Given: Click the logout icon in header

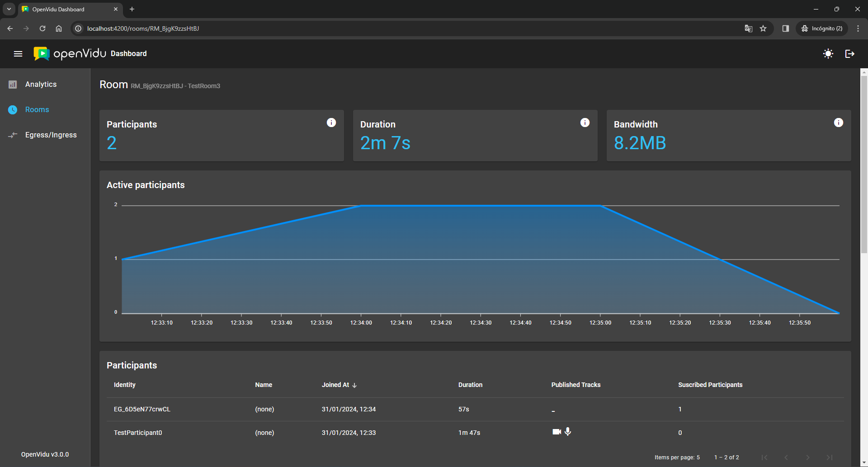Looking at the screenshot, I should tap(849, 54).
